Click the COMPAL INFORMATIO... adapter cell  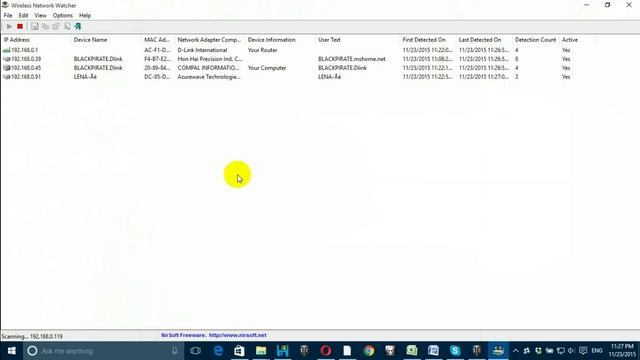(208, 68)
